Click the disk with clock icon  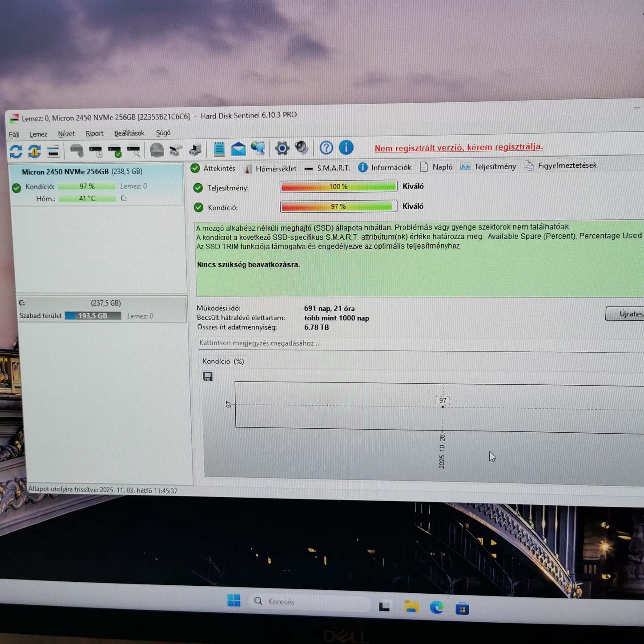click(96, 151)
